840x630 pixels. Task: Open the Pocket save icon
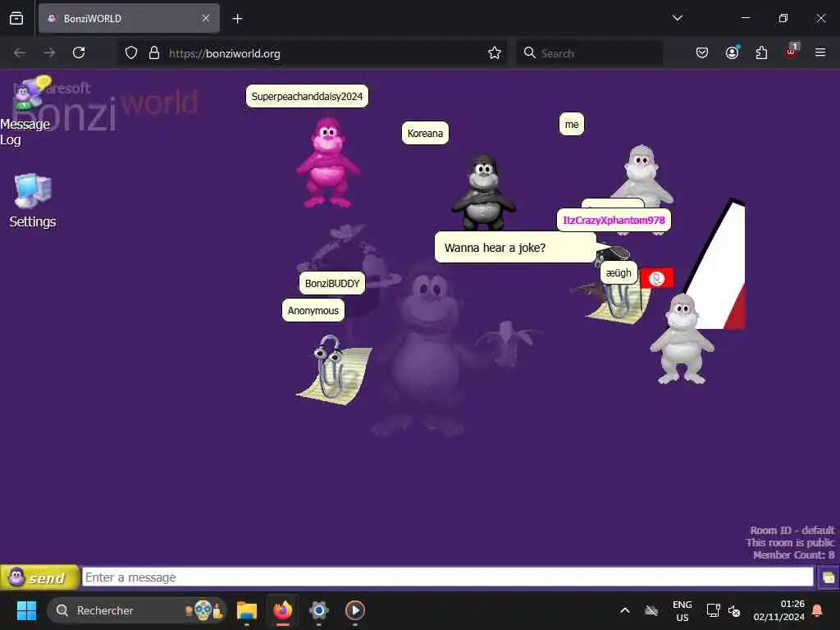click(x=702, y=53)
